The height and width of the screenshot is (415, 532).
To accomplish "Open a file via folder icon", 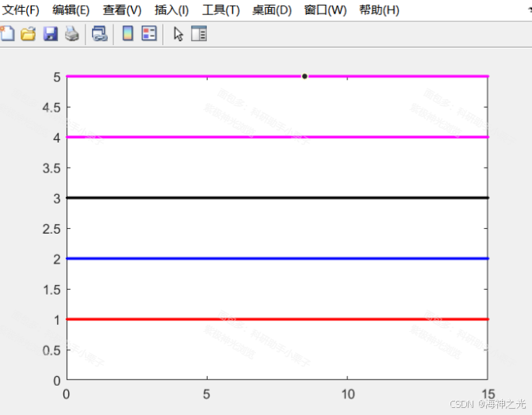I will [x=29, y=34].
